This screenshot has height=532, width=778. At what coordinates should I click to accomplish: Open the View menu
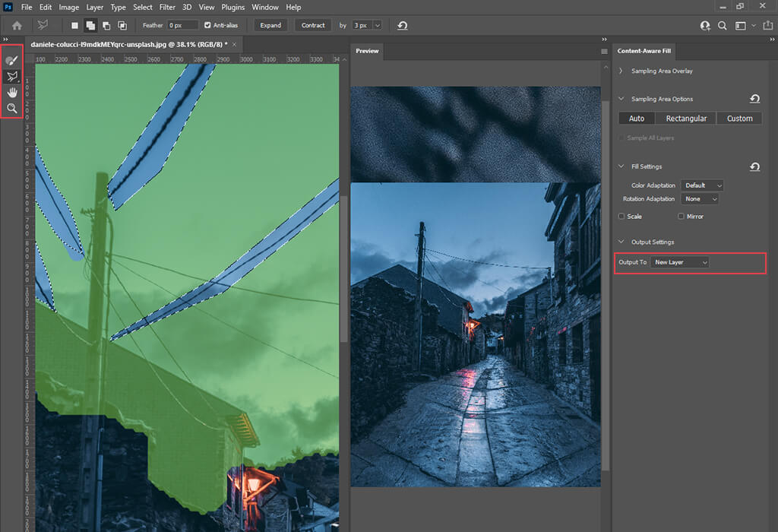[207, 7]
